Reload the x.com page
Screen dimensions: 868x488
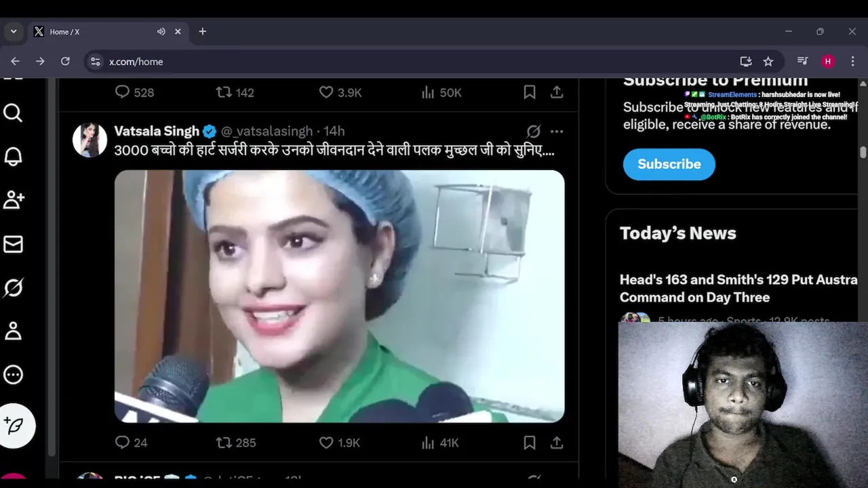(65, 61)
